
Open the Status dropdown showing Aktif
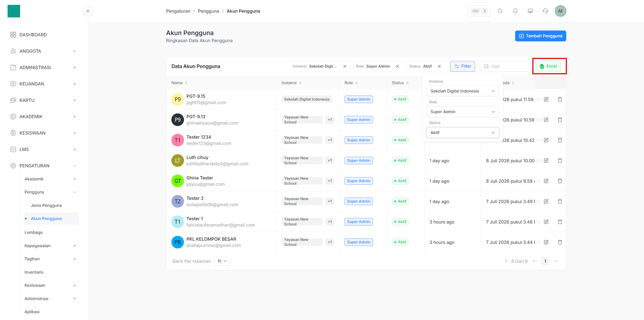[x=463, y=133]
